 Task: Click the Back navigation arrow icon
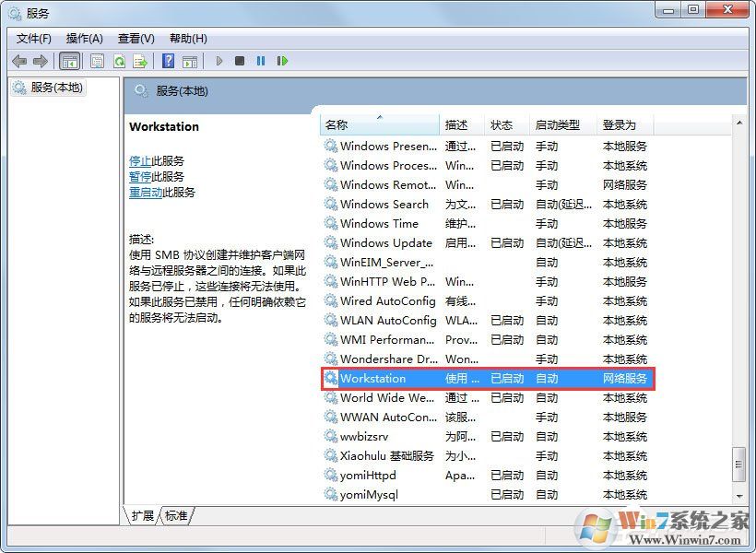20,61
